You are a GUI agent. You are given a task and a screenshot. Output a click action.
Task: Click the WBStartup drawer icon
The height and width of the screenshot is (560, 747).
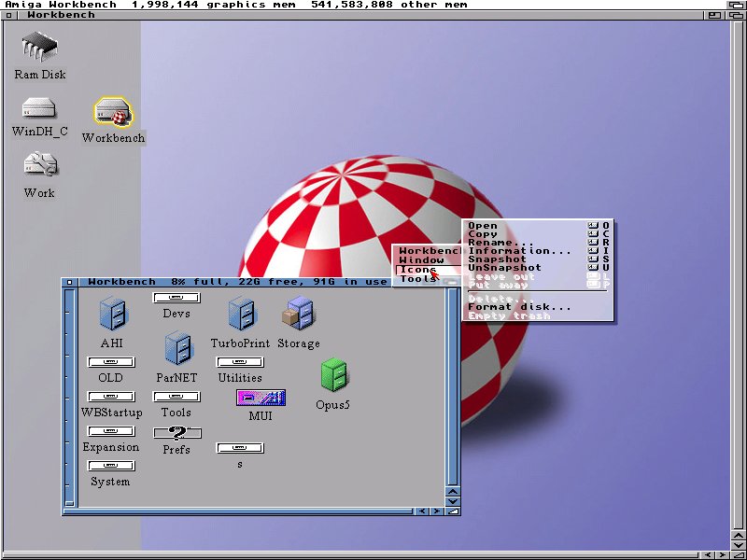tap(111, 397)
